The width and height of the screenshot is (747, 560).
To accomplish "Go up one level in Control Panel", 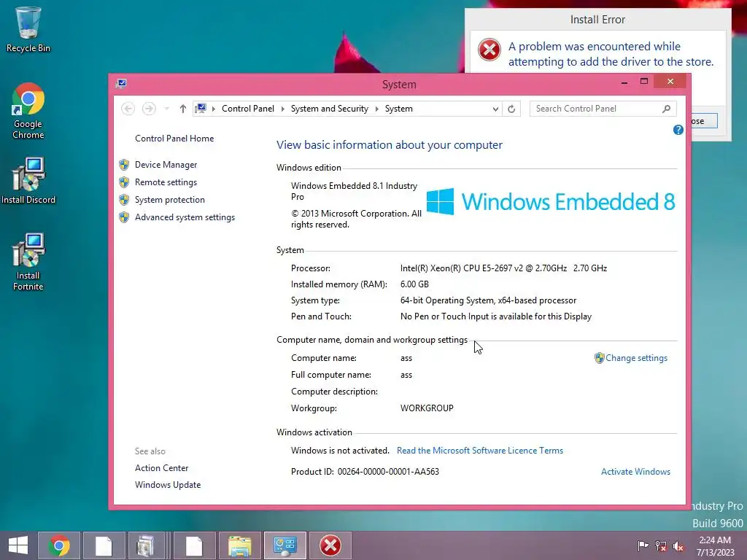I will (x=182, y=109).
